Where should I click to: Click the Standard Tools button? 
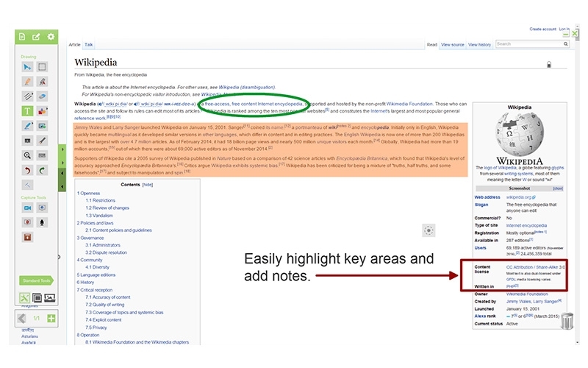(36, 280)
